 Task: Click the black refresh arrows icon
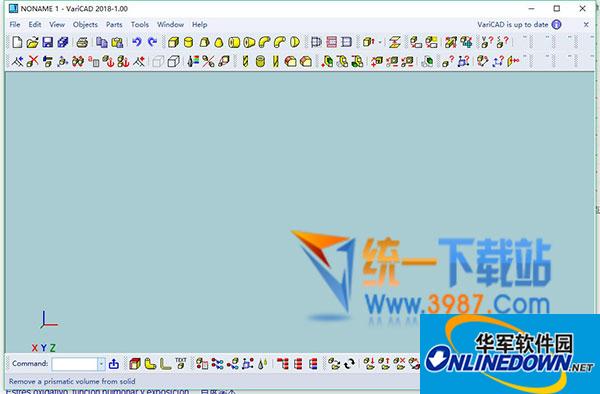click(349, 363)
